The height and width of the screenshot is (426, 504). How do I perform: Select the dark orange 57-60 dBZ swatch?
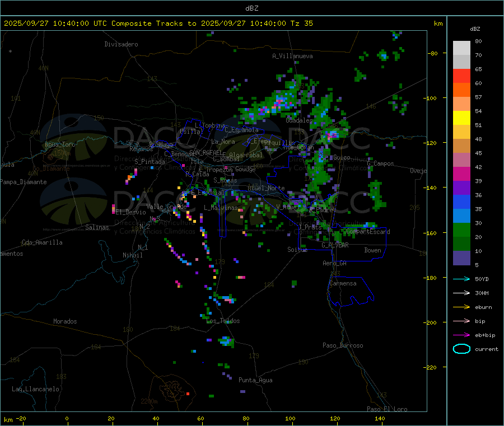point(461,90)
